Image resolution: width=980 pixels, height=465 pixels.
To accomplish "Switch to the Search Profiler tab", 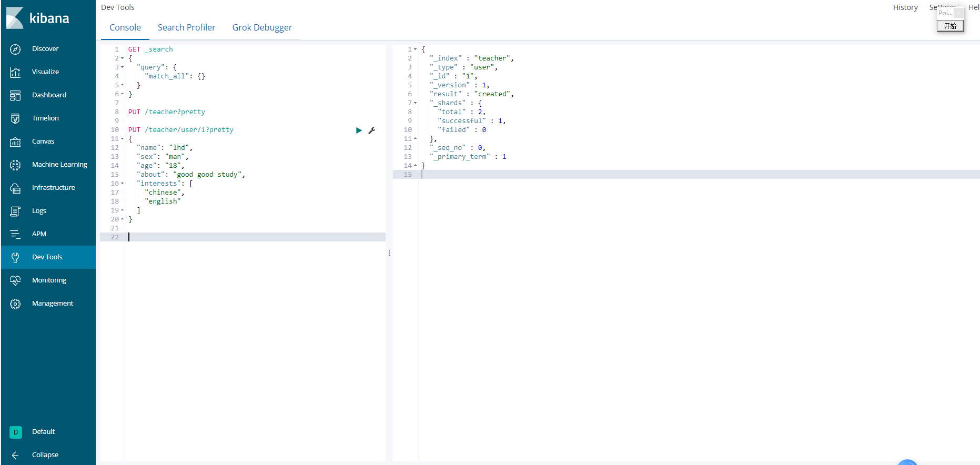I will point(187,27).
